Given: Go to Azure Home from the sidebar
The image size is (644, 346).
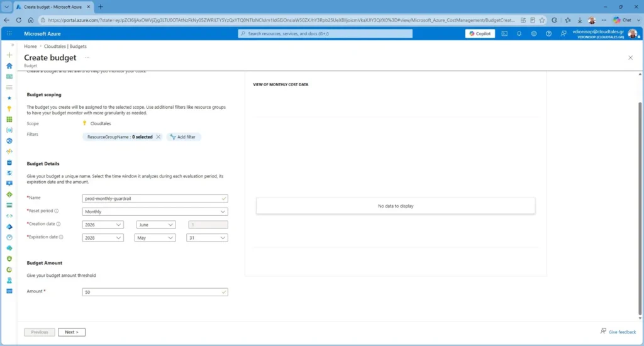Looking at the screenshot, I should click(9, 66).
